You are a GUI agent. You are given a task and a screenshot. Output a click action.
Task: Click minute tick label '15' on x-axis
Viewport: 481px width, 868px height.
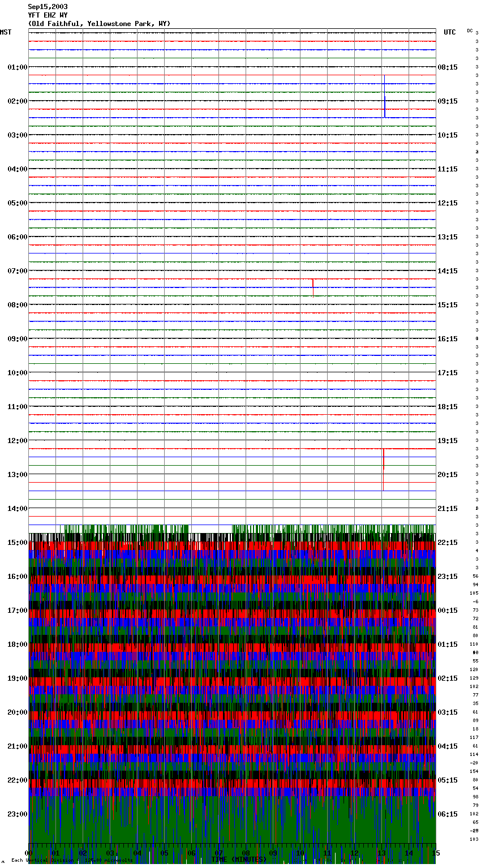436,853
